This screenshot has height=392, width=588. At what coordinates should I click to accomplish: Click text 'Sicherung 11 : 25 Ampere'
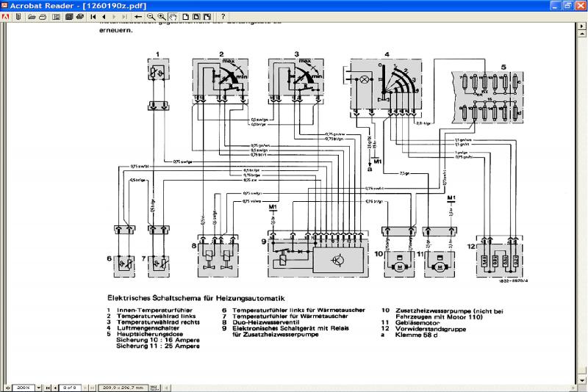tap(158, 346)
